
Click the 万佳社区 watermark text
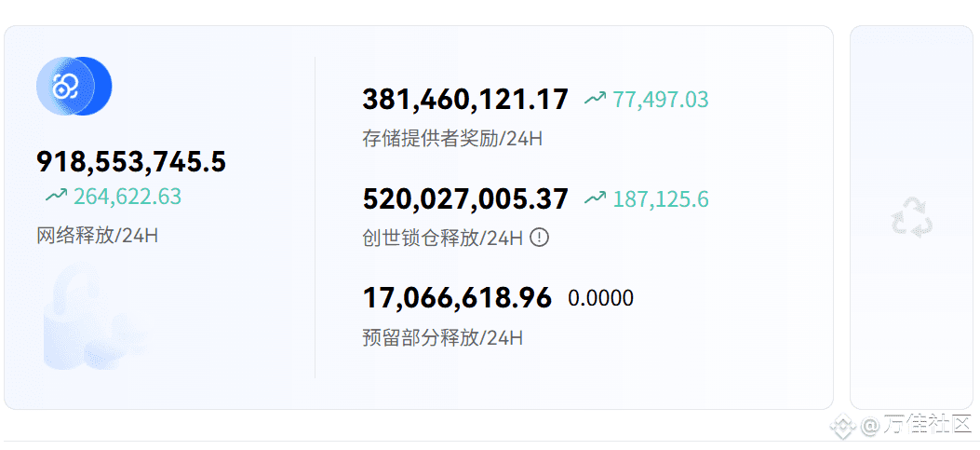(927, 426)
